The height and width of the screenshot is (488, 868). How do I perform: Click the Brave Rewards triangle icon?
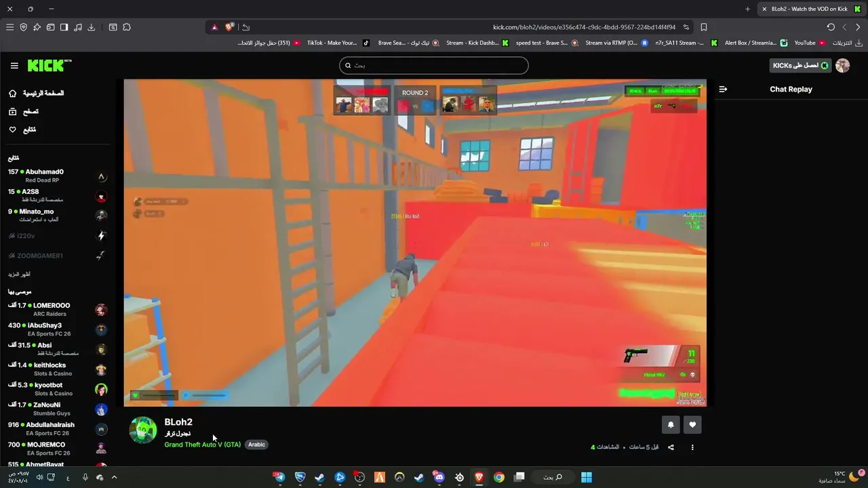point(214,27)
